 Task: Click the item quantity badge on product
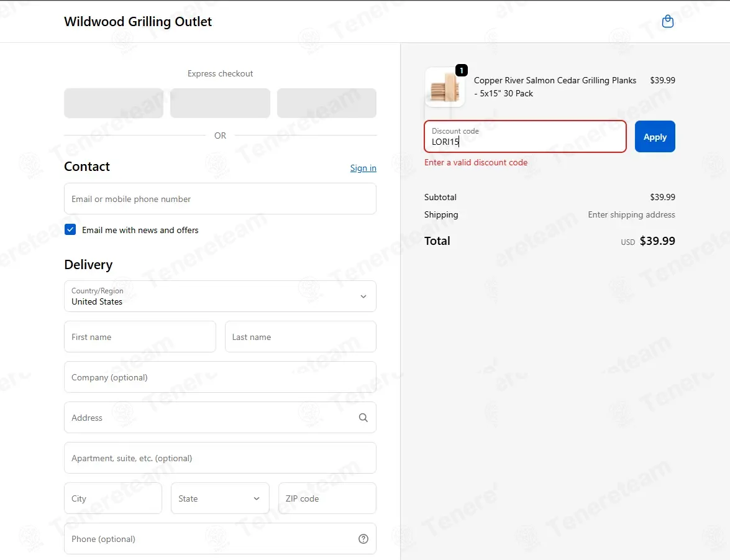point(461,70)
